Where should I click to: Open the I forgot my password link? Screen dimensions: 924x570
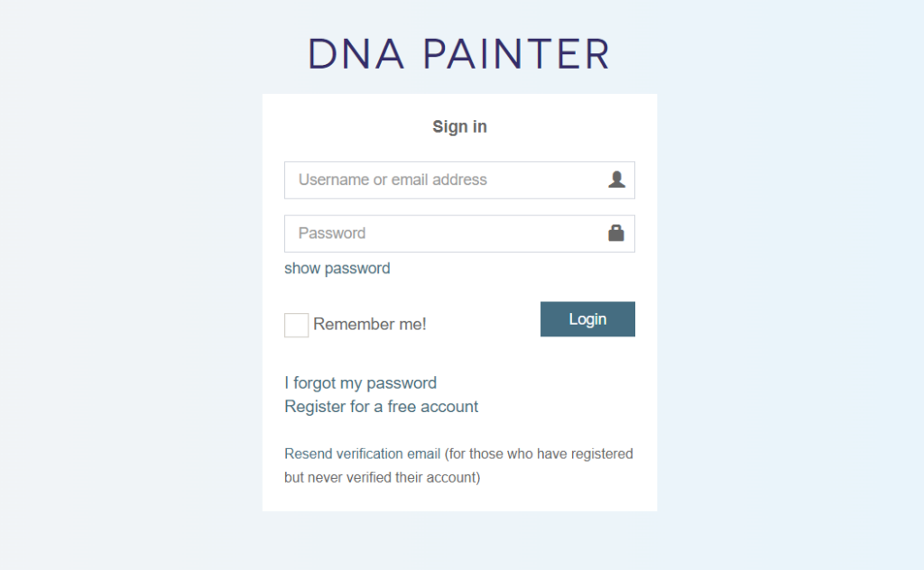pos(360,382)
